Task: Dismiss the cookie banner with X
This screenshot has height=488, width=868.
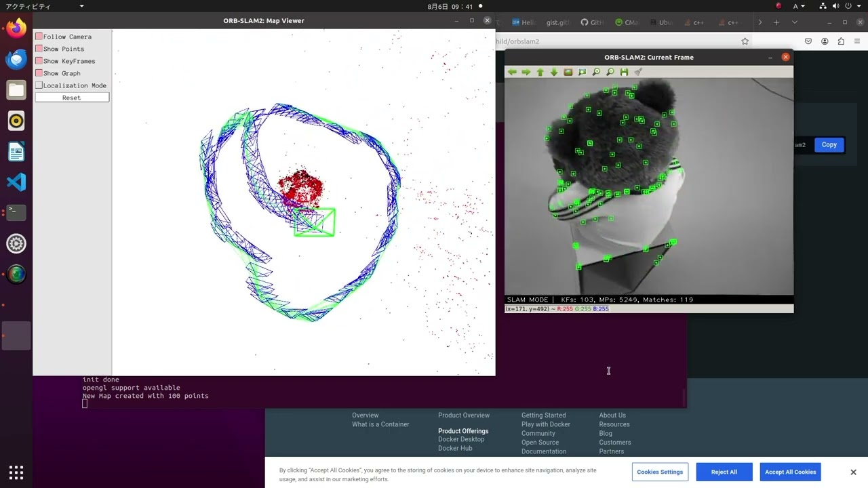Action: [x=853, y=472]
